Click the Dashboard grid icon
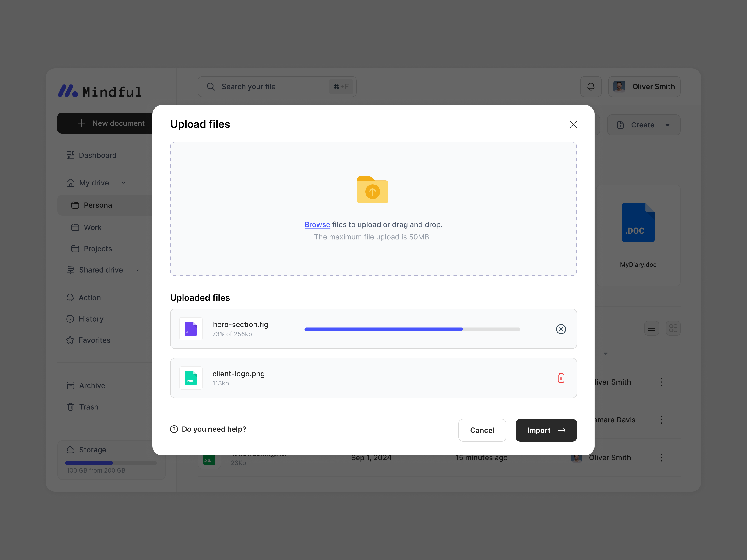747x560 pixels. tap(70, 155)
